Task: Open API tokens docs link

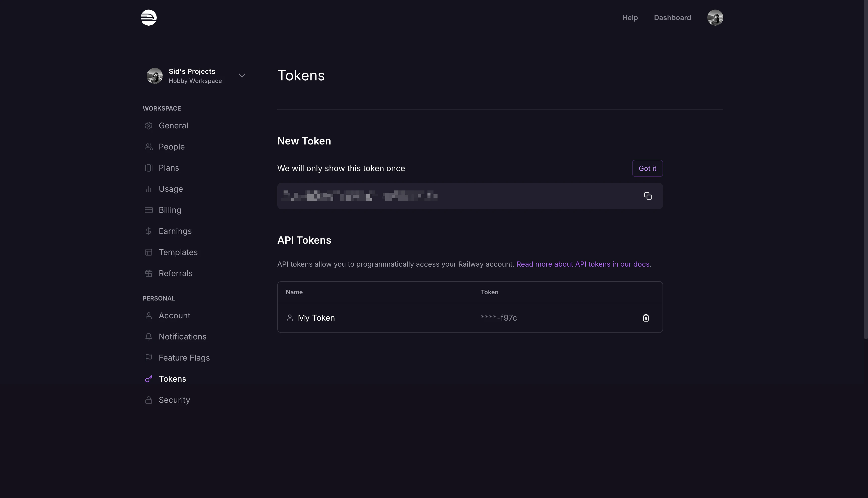Action: 582,264
